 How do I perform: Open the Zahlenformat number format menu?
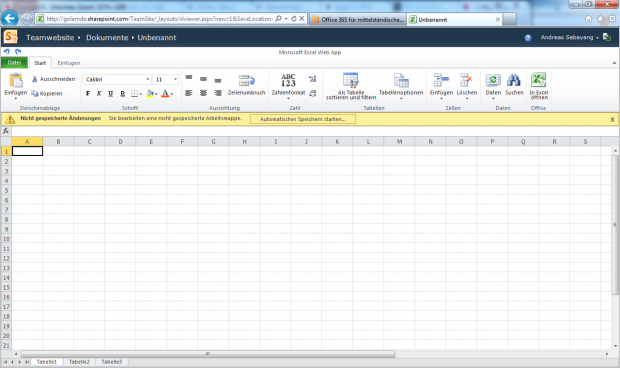(288, 85)
